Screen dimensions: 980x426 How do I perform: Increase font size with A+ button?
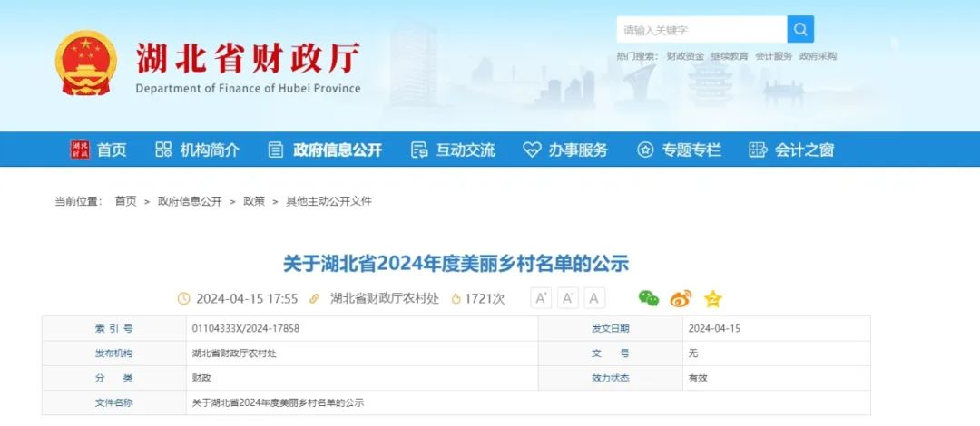(x=541, y=298)
